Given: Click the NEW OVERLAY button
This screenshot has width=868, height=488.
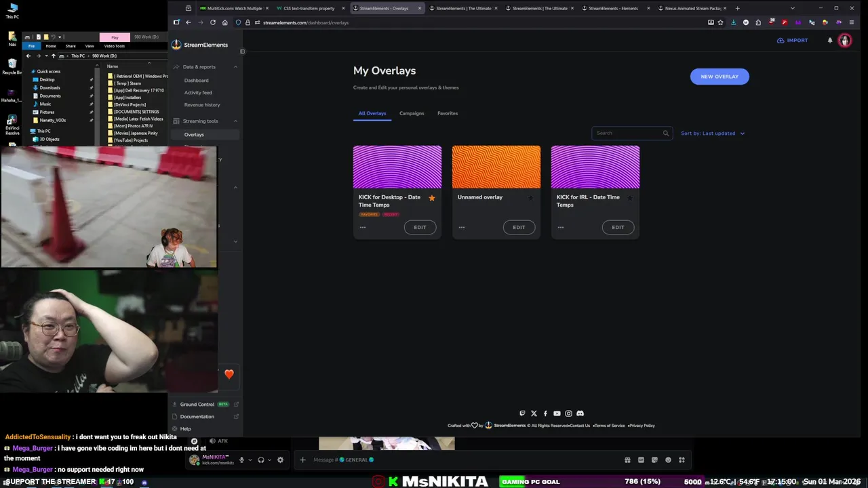Looking at the screenshot, I should pos(719,77).
